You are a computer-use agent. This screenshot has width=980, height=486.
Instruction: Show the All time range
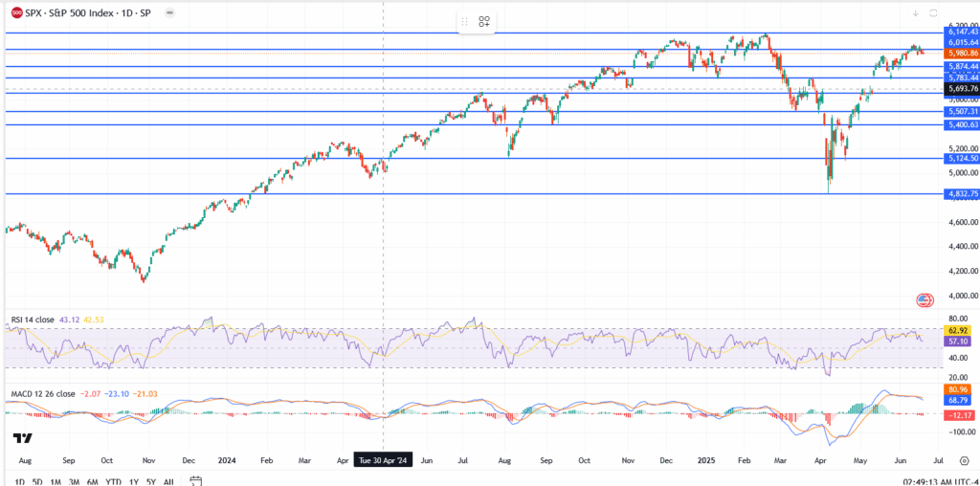168,481
